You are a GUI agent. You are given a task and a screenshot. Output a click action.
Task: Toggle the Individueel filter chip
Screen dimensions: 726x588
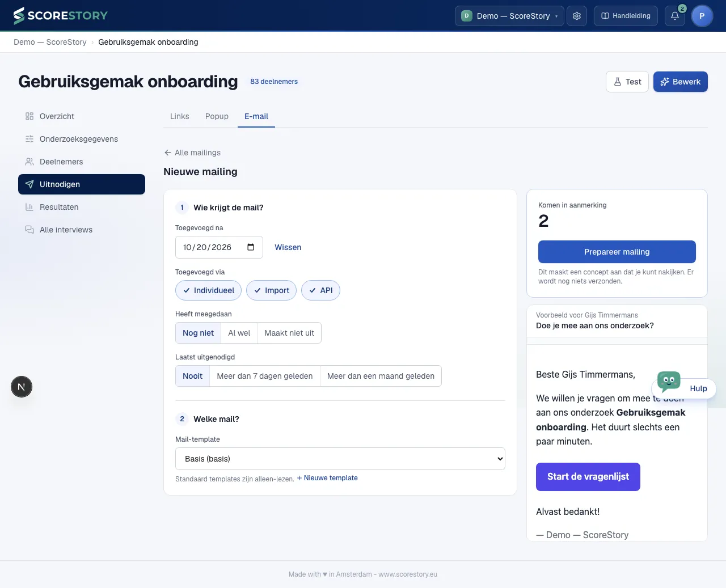tap(209, 290)
